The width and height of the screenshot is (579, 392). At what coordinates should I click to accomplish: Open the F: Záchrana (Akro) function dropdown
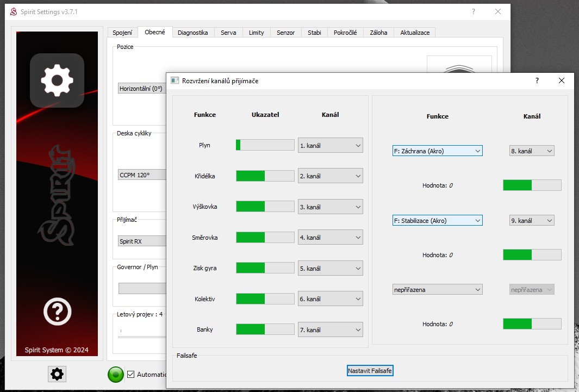[437, 151]
